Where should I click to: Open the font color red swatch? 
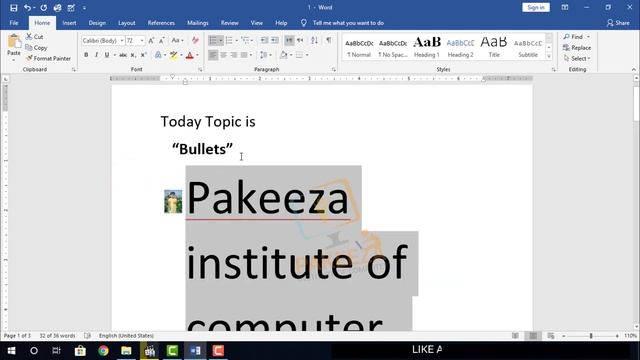point(189,55)
